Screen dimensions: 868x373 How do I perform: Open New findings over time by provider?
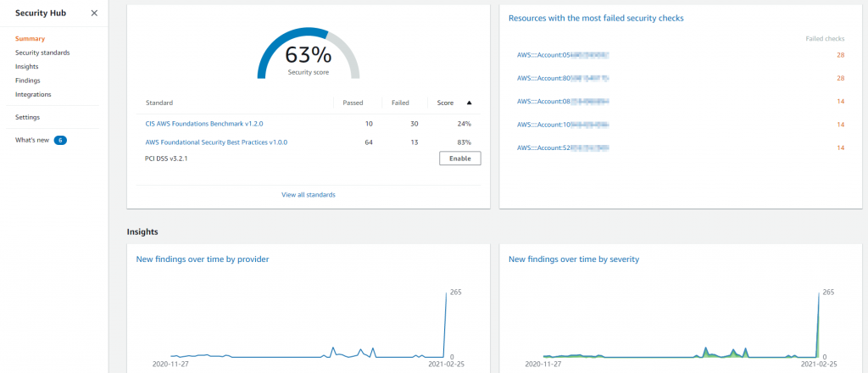pyautogui.click(x=203, y=259)
